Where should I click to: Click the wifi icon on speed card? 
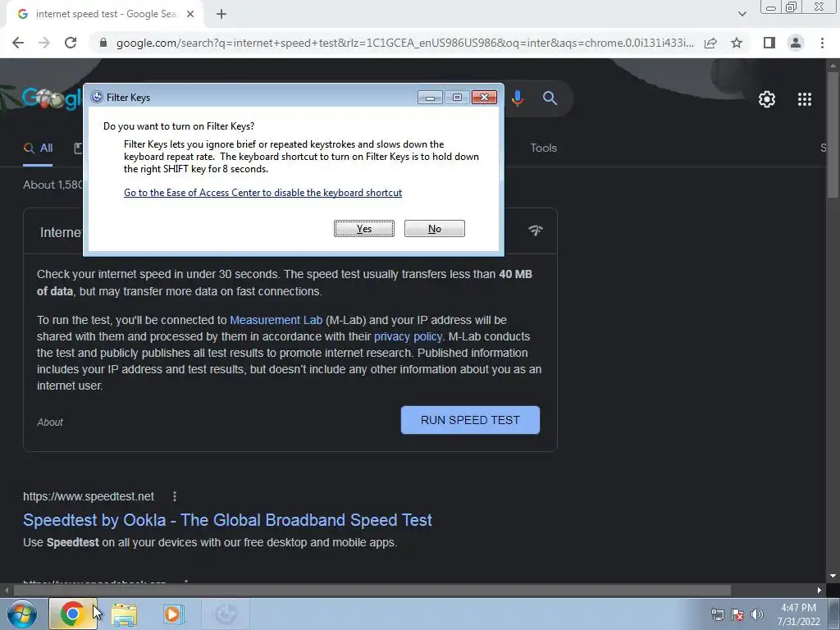pos(535,231)
